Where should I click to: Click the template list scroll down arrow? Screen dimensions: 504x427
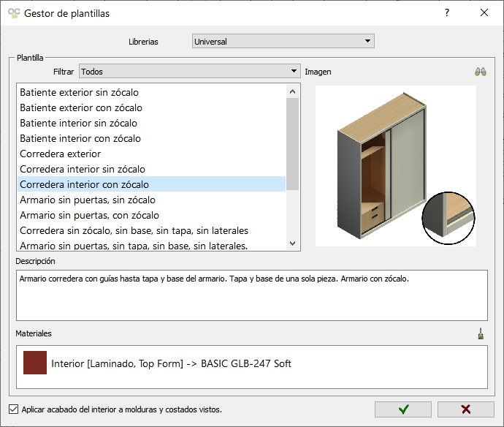click(292, 243)
